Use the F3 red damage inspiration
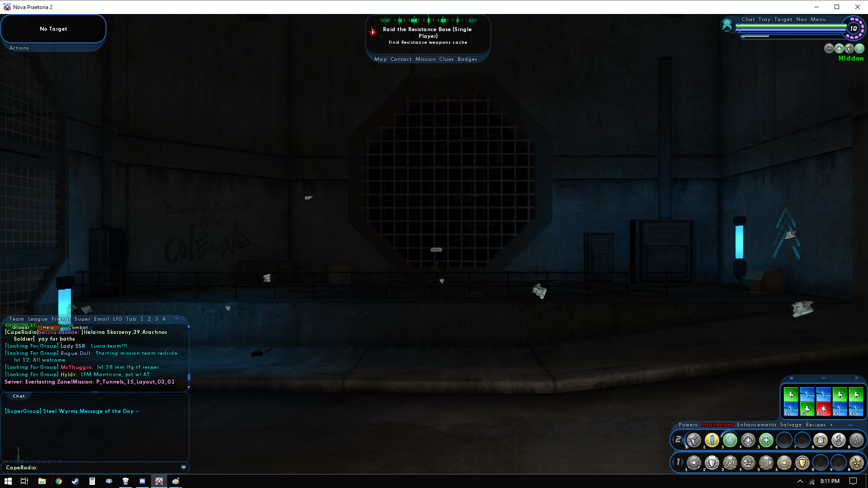 pos(823,409)
